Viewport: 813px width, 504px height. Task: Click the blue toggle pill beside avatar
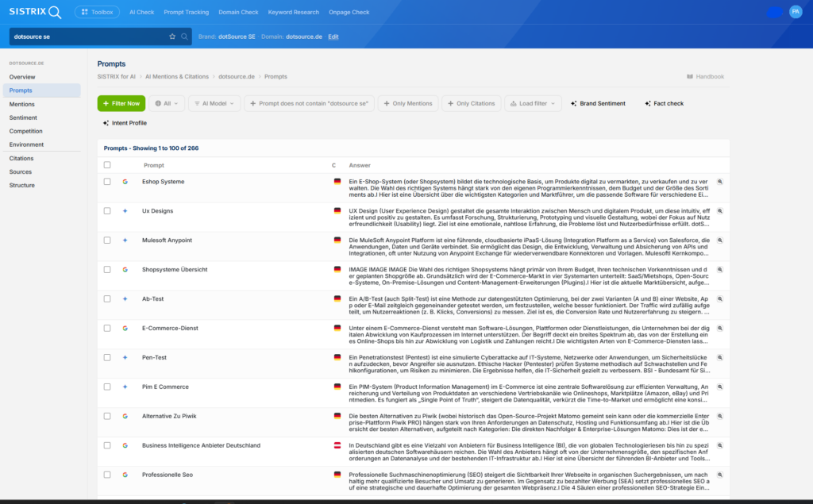tap(774, 12)
